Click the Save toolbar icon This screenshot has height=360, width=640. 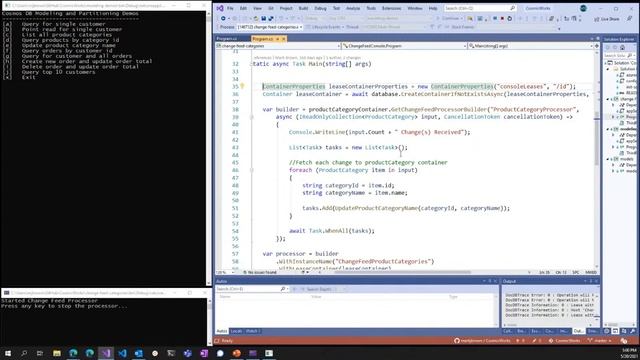[x=264, y=18]
